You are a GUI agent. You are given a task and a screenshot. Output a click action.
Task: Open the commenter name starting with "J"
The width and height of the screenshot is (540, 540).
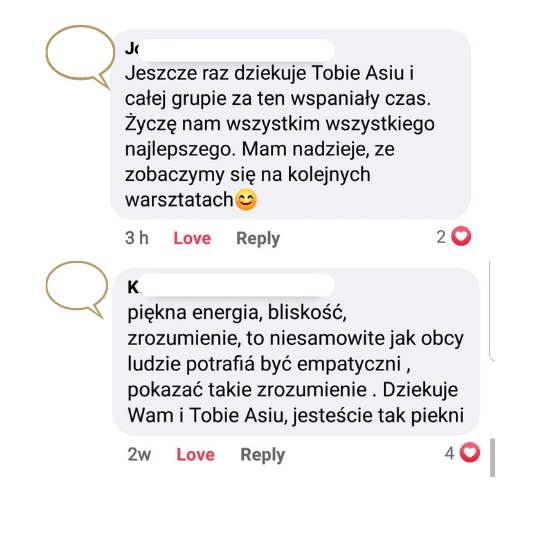131,49
